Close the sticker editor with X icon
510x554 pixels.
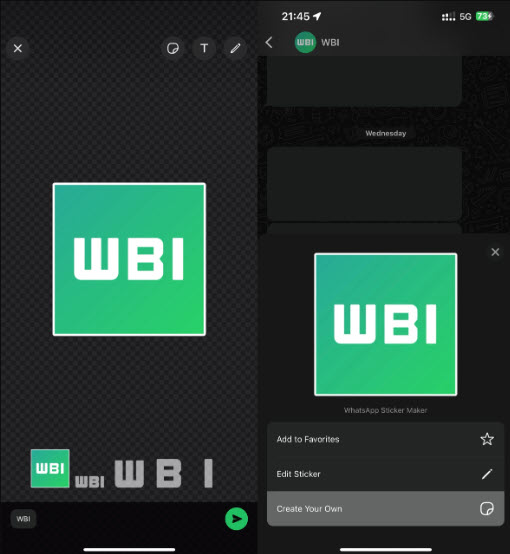tap(18, 48)
